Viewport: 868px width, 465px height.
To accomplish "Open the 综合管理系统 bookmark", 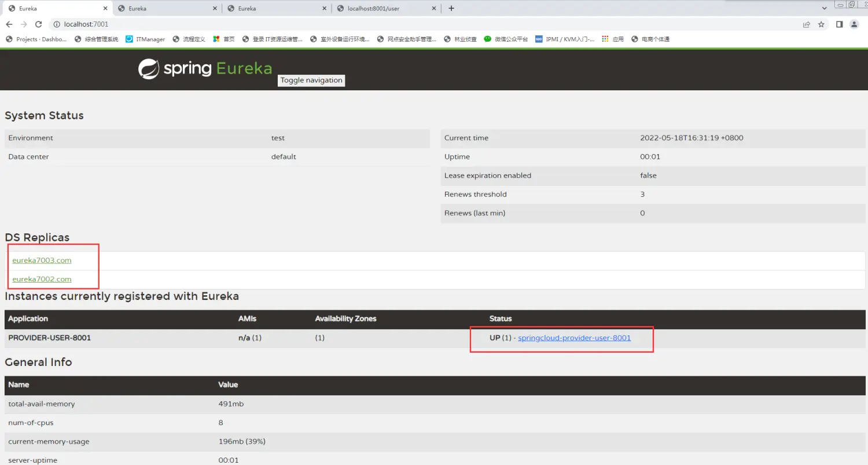I will (x=97, y=39).
